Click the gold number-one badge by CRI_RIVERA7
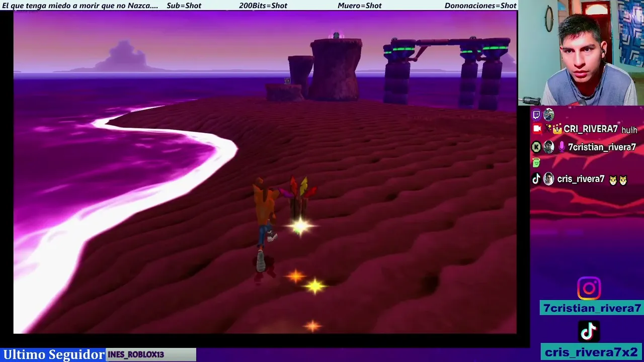Screen dimensions: 644x362 point(557,129)
